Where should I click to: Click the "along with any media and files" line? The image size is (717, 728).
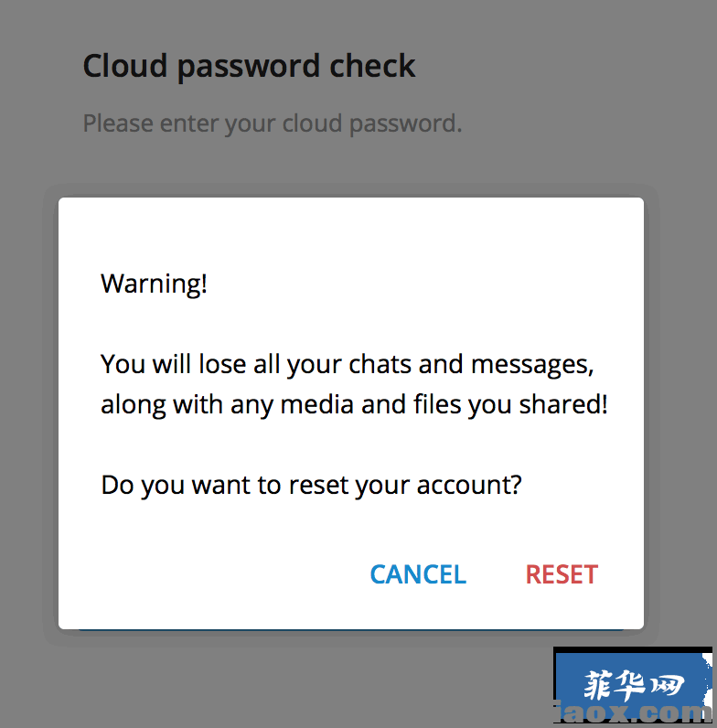pyautogui.click(x=354, y=405)
